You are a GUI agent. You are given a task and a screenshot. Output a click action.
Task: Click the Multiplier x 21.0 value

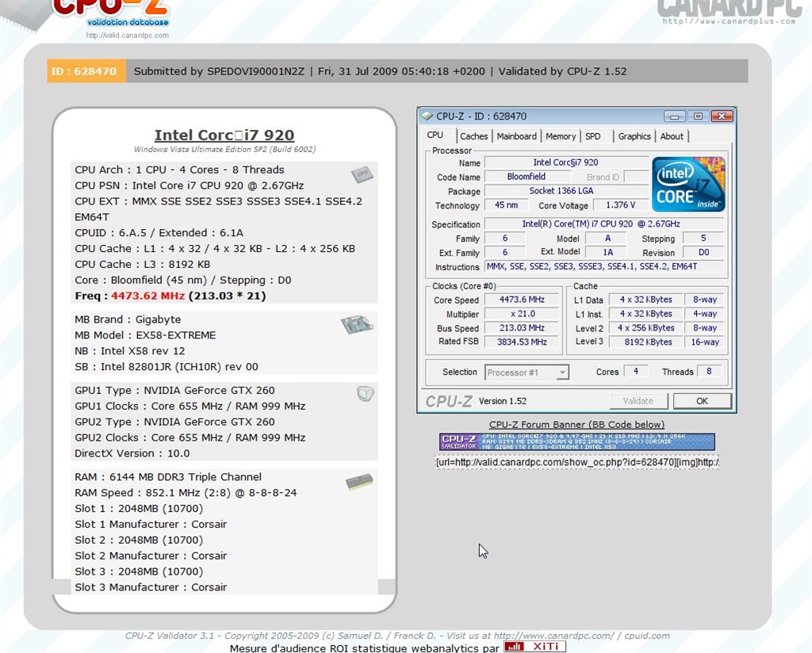click(x=522, y=314)
